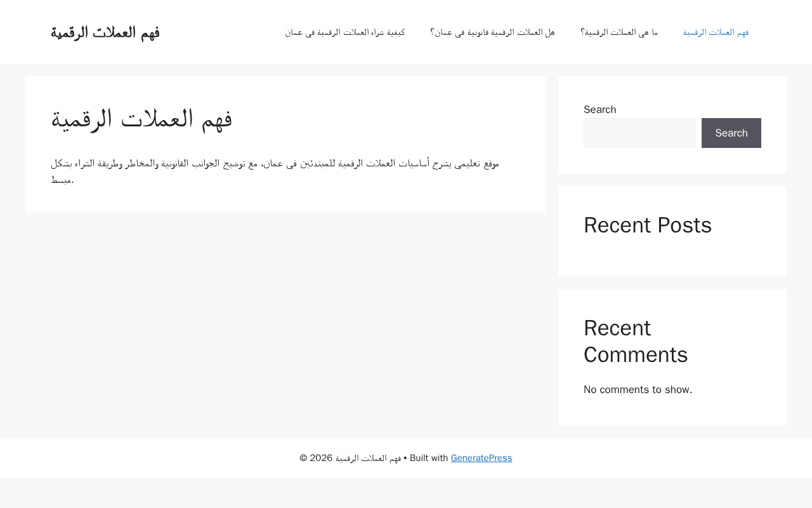Go to هل العملات الرقمية قانونية في عمان؟ page
This screenshot has width=812, height=508.
click(x=492, y=32)
